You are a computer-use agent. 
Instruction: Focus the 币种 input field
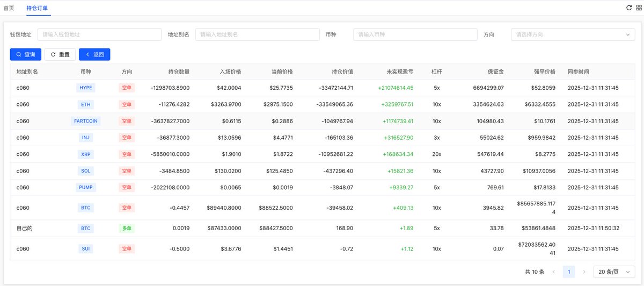tap(415, 34)
